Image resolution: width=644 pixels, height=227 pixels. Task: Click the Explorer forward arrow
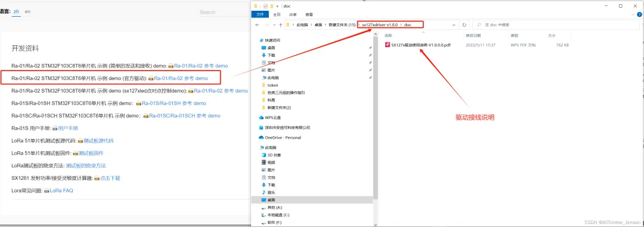point(266,24)
